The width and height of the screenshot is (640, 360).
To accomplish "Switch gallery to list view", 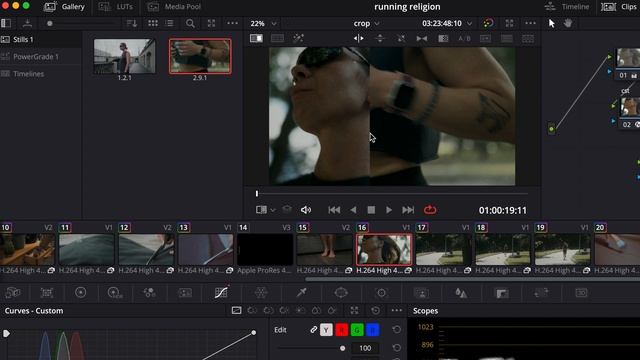I will point(169,23).
